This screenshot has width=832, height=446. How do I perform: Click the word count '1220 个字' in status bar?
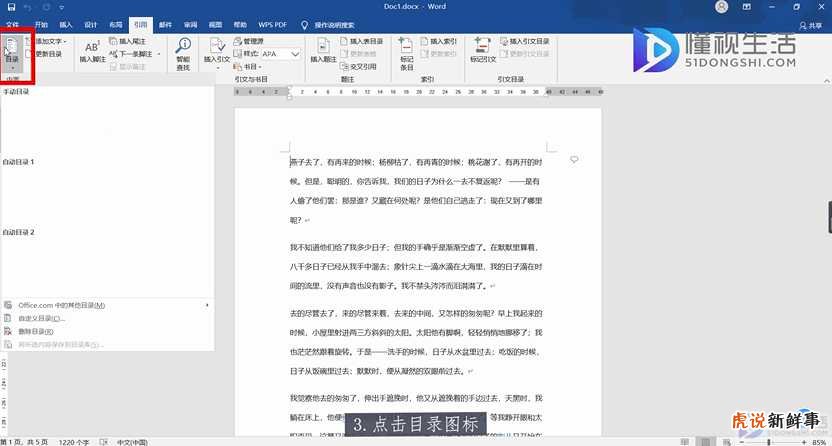[x=74, y=442]
